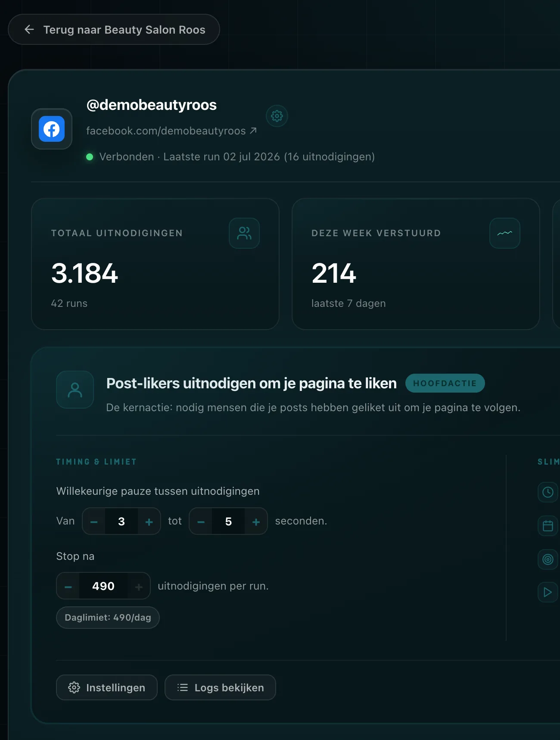The height and width of the screenshot is (740, 560).
Task: Click the 3.184 total invitations value
Action: coord(84,273)
